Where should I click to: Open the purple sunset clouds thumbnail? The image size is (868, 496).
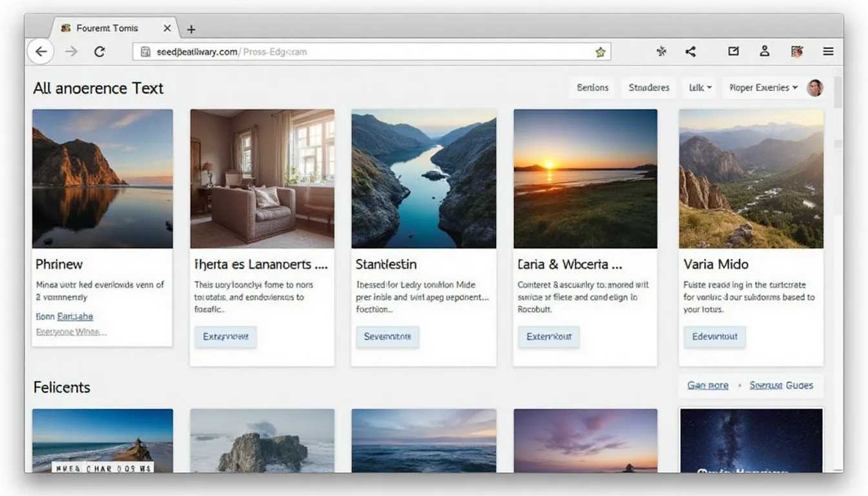point(585,440)
